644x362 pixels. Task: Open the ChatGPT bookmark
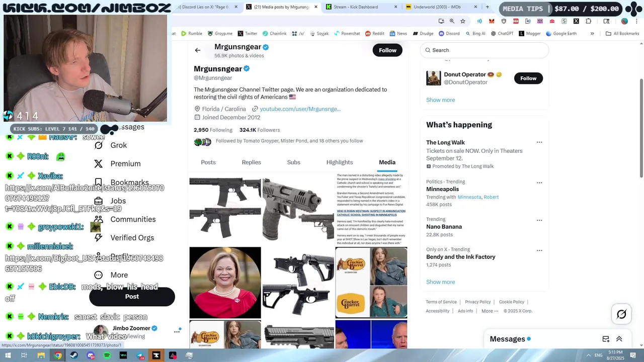502,34
